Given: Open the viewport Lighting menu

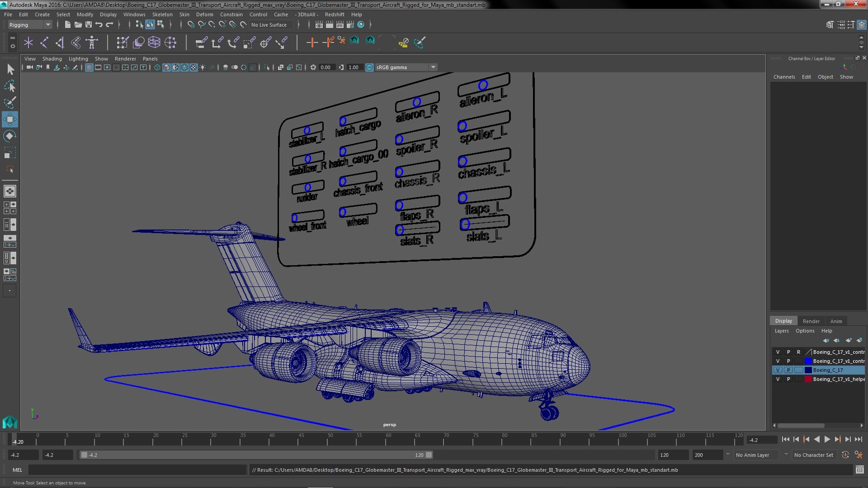Looking at the screenshot, I should point(78,59).
